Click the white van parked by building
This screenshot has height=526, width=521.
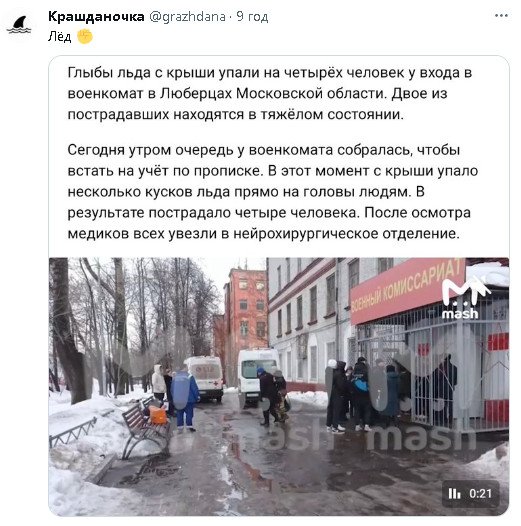[x=258, y=377]
